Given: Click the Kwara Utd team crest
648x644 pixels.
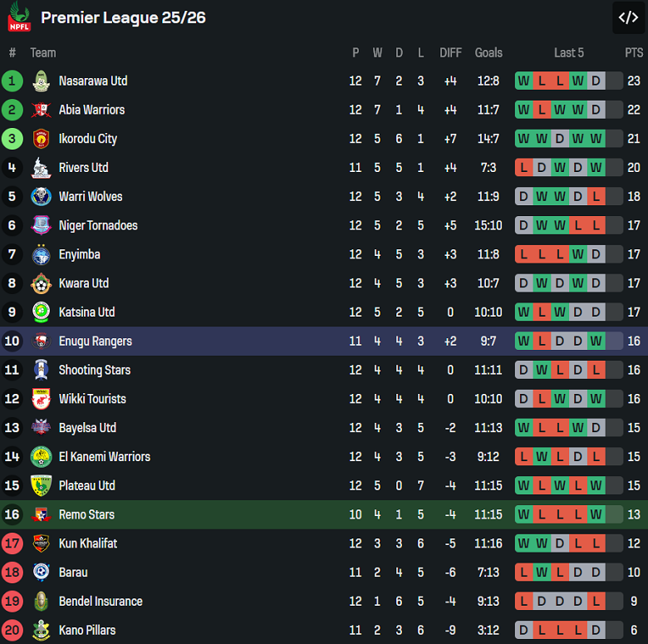Looking at the screenshot, I should pyautogui.click(x=41, y=283).
